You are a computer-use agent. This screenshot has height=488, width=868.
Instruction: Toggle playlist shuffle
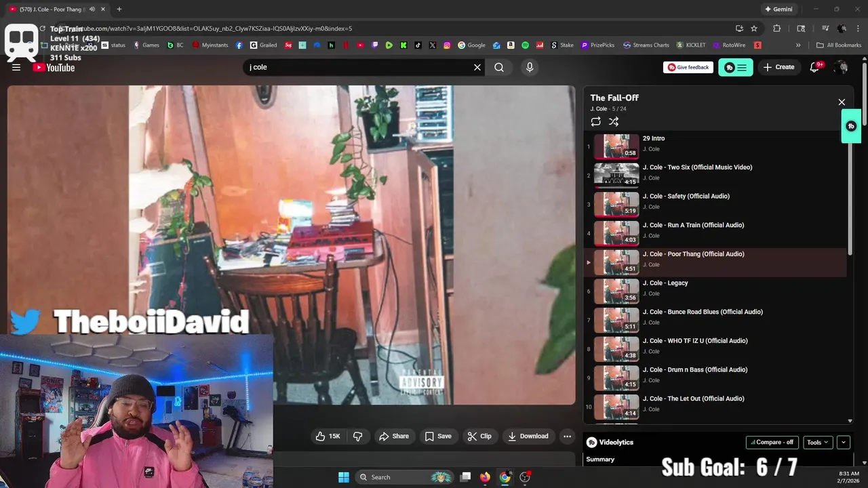tap(614, 122)
